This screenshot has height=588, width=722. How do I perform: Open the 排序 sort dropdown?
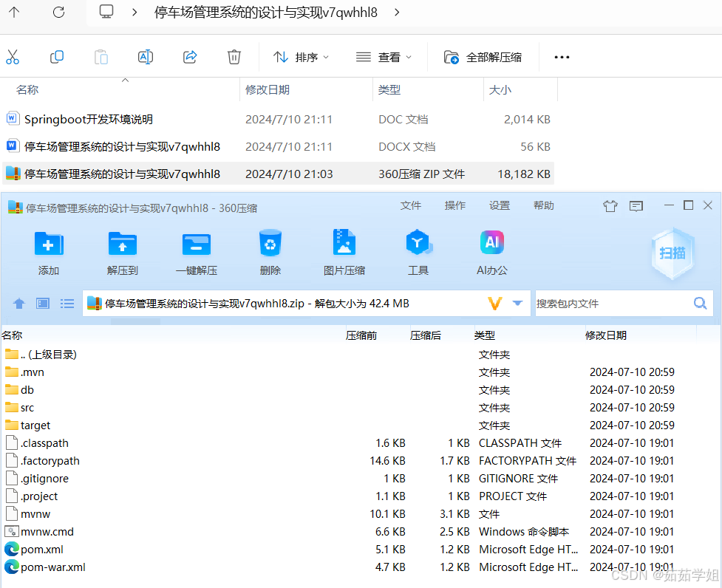tap(301, 57)
